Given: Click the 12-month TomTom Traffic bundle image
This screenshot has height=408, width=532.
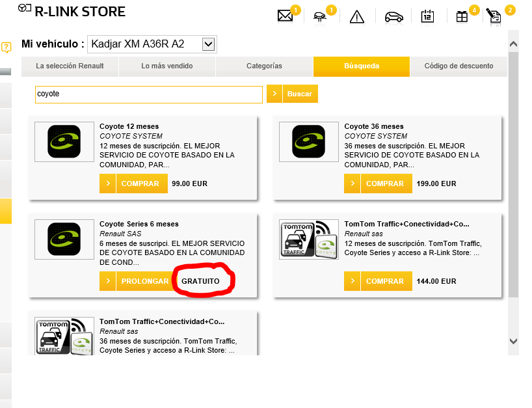Looking at the screenshot, I should click(x=309, y=239).
